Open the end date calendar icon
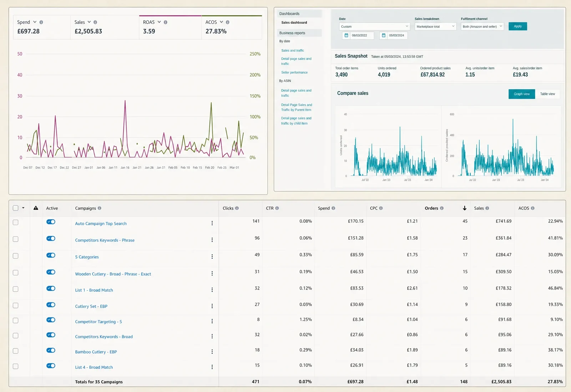571x392 pixels. 384,35
